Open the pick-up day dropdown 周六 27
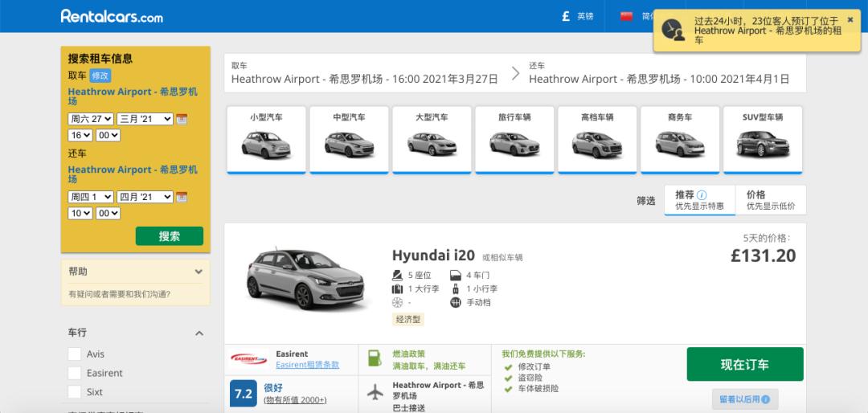This screenshot has width=868, height=413. tap(90, 119)
